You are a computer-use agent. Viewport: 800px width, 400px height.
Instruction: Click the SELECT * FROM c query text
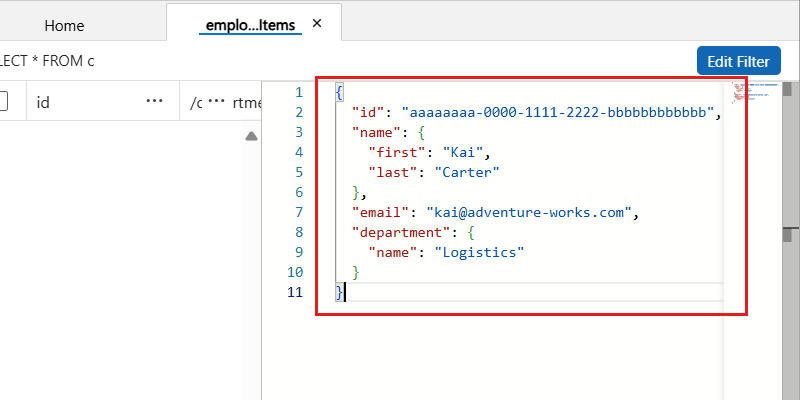[48, 61]
